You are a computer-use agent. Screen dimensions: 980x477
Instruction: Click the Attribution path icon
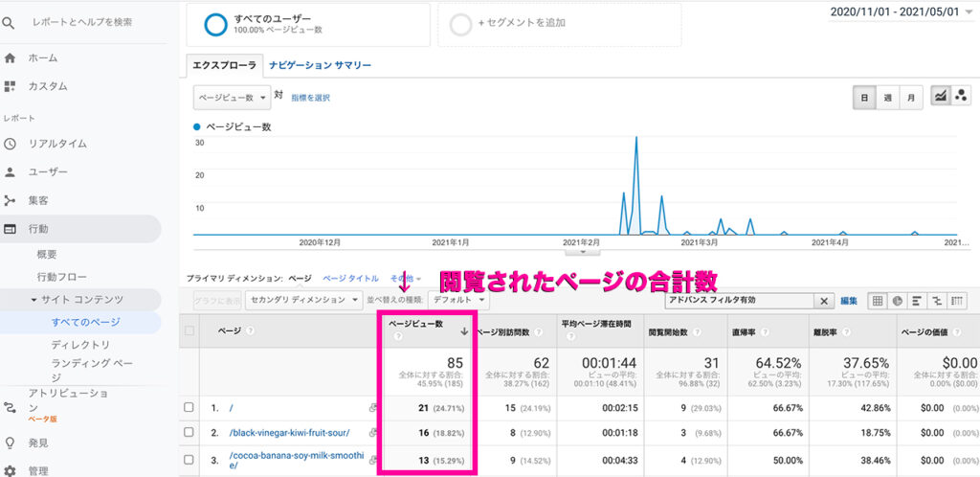coord(10,408)
